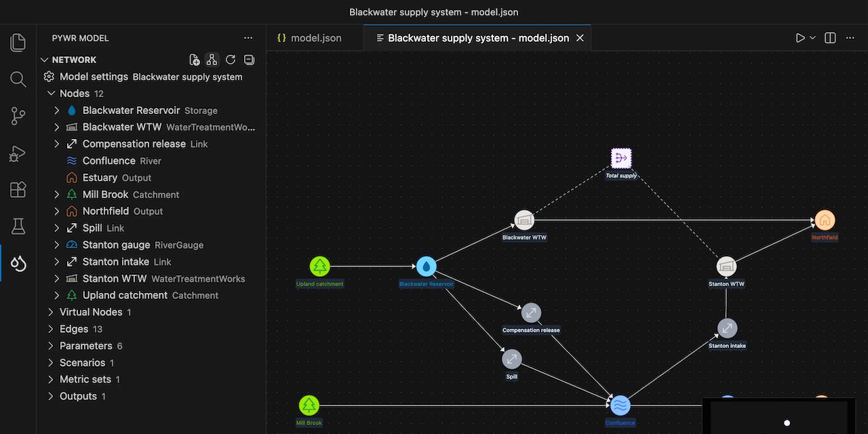This screenshot has height=434, width=868.
Task: Open the Explorer view in the activity bar
Action: (x=18, y=43)
